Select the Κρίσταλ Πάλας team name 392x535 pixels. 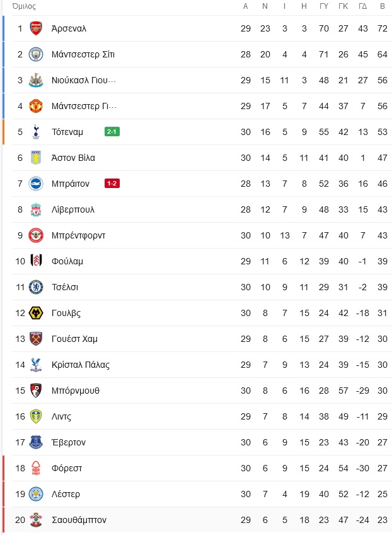click(81, 365)
